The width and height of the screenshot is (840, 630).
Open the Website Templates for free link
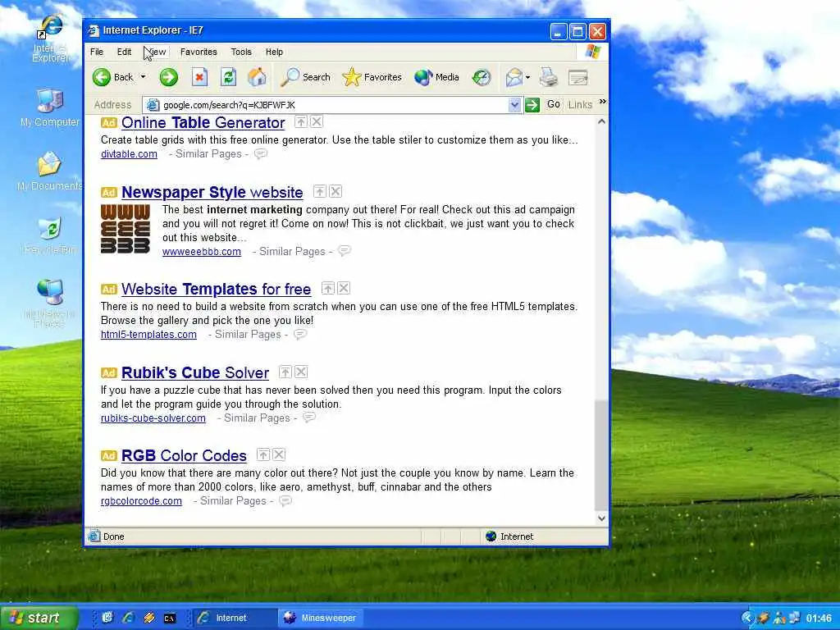point(216,290)
